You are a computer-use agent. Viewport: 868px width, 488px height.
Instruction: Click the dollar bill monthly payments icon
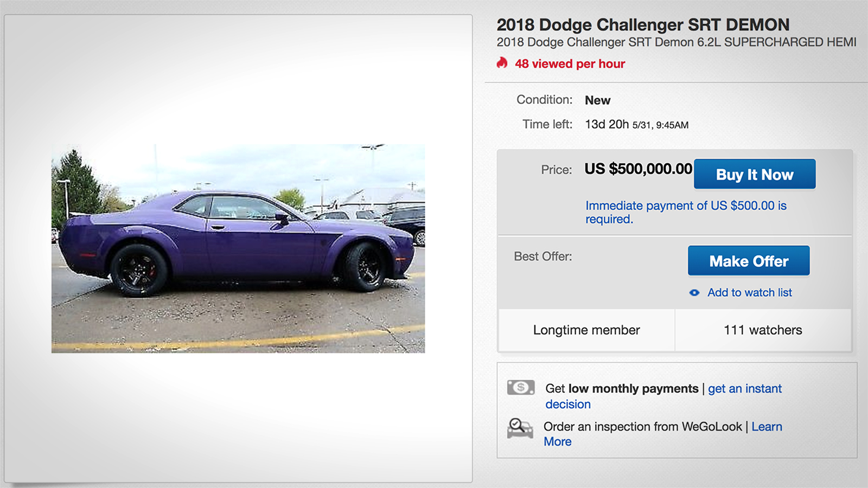coord(521,387)
